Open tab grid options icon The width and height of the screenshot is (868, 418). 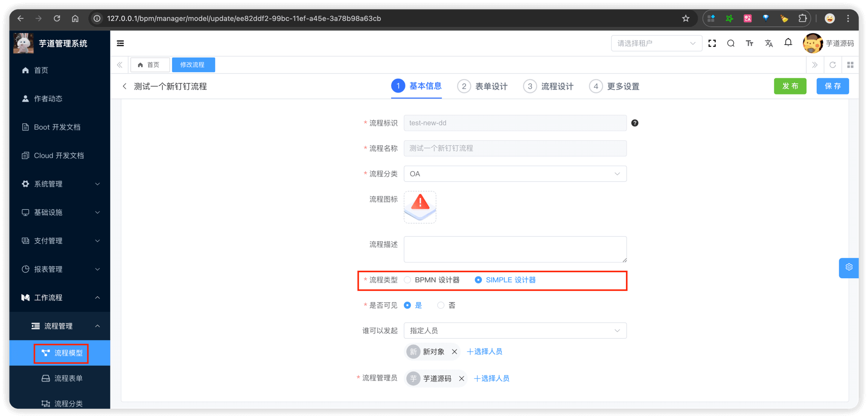point(850,65)
